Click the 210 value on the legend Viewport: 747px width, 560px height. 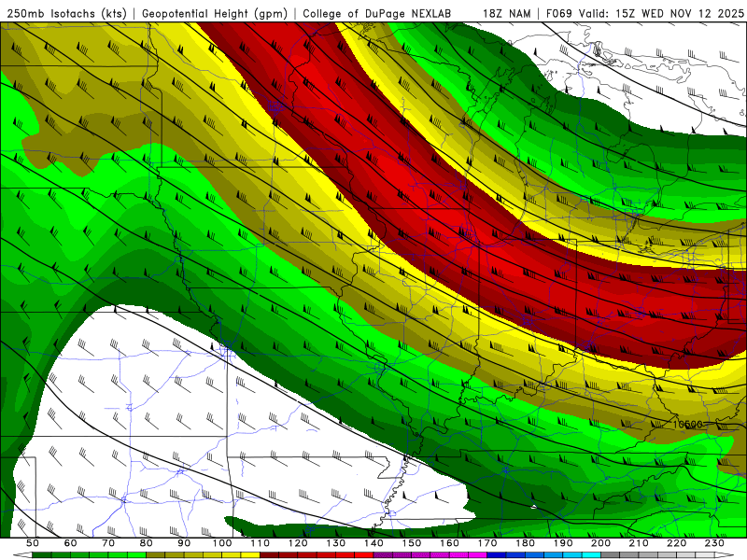point(639,543)
